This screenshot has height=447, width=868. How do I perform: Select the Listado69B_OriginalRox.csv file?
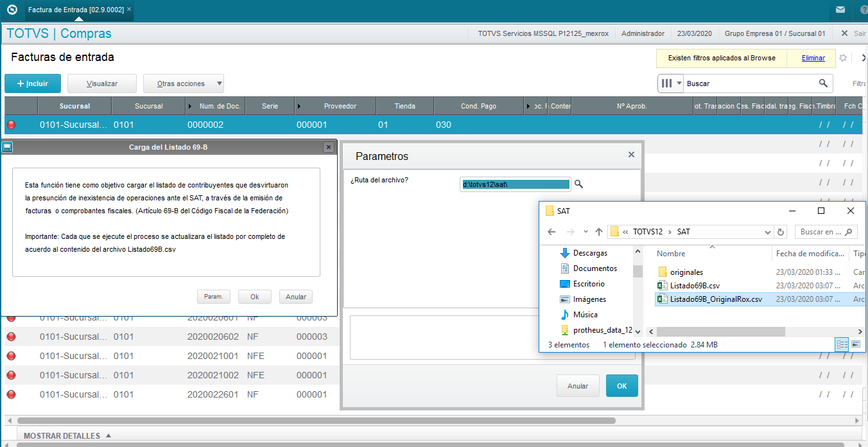(x=716, y=299)
